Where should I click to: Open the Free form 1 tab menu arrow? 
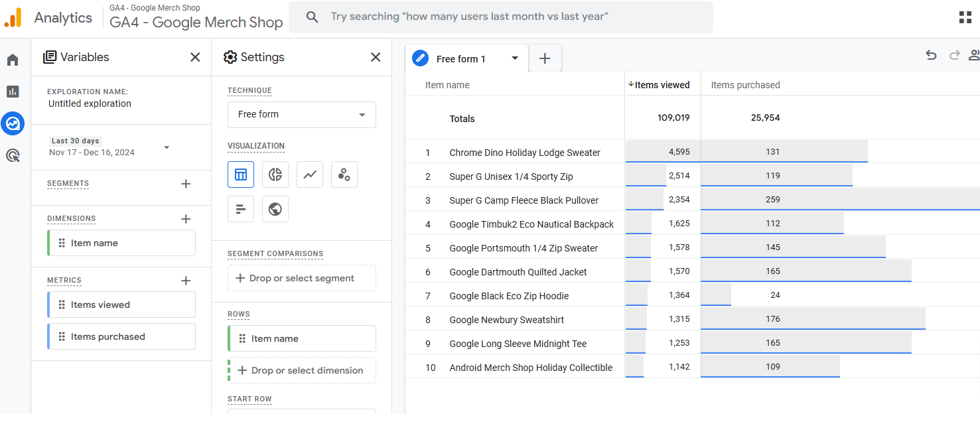pyautogui.click(x=515, y=58)
